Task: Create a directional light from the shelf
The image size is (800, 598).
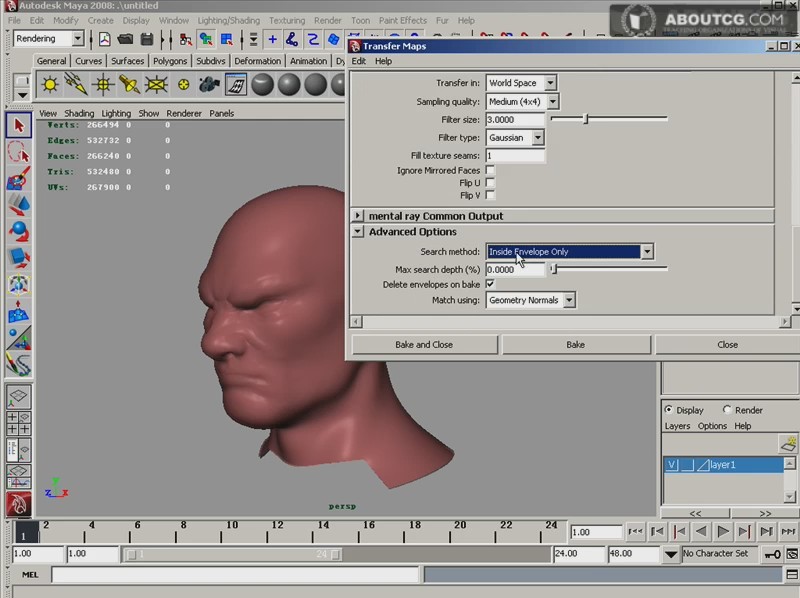Action: click(x=76, y=84)
